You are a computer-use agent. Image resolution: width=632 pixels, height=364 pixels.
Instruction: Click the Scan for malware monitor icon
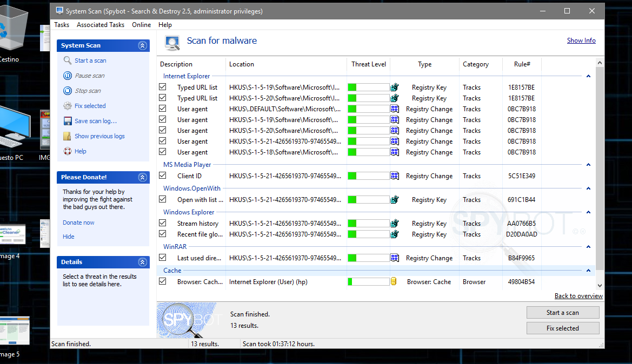point(172,43)
